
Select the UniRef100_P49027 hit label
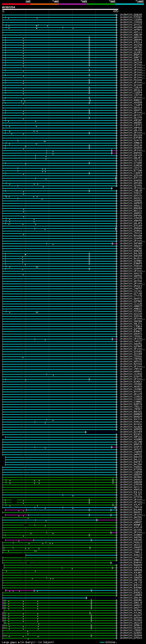(131, 193)
